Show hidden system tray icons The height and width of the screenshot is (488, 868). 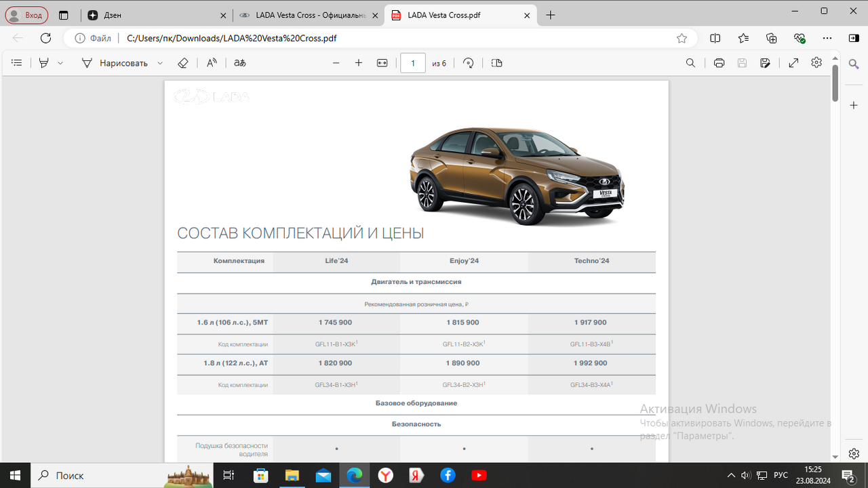pyautogui.click(x=731, y=476)
